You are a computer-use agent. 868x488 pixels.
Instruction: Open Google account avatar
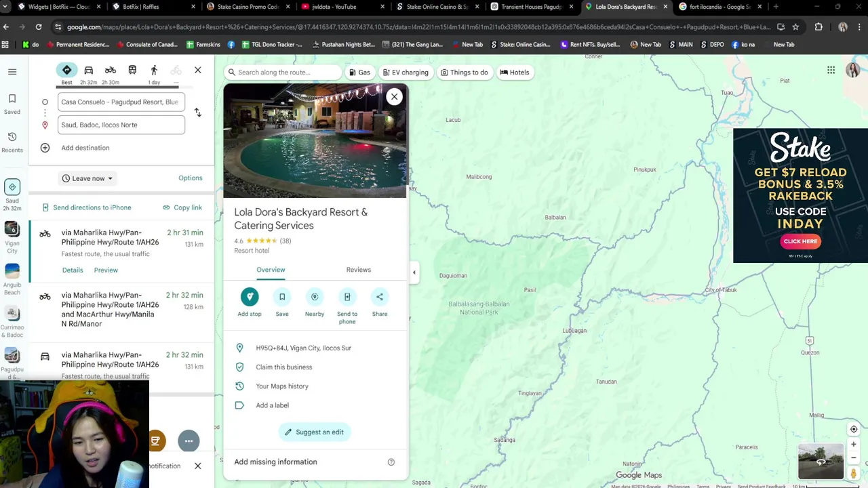click(852, 70)
